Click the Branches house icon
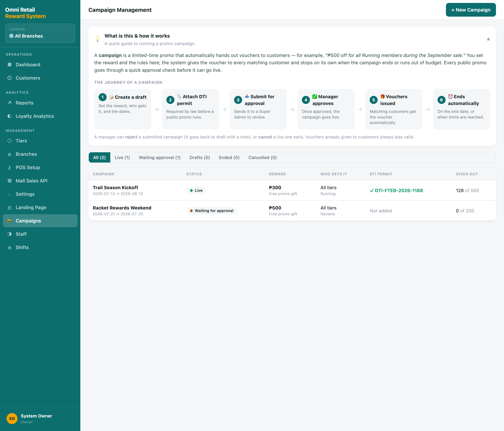The width and height of the screenshot is (504, 431). click(9, 154)
